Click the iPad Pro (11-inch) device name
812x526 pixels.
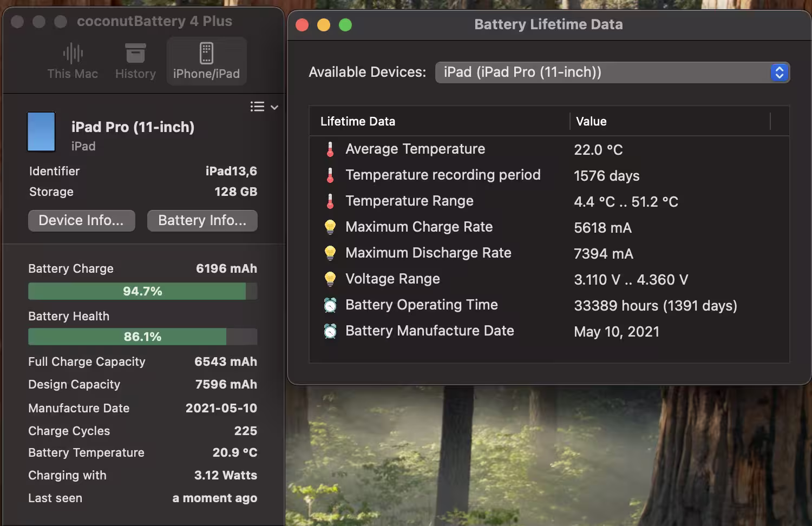point(133,127)
